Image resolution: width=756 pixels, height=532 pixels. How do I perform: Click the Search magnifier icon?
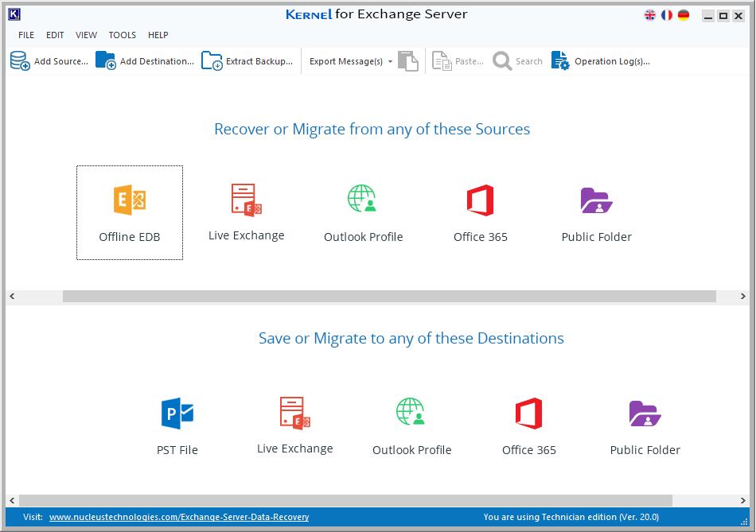[x=502, y=61]
